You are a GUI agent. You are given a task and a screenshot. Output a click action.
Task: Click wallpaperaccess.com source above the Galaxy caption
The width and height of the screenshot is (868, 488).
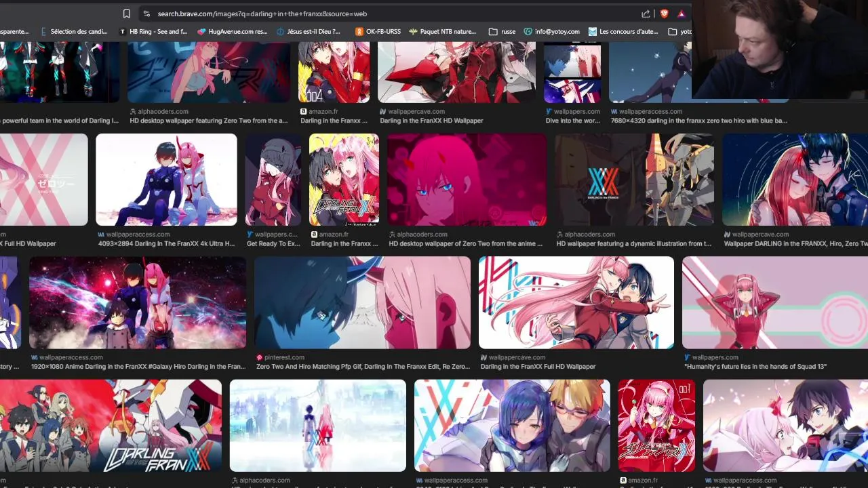click(x=71, y=357)
